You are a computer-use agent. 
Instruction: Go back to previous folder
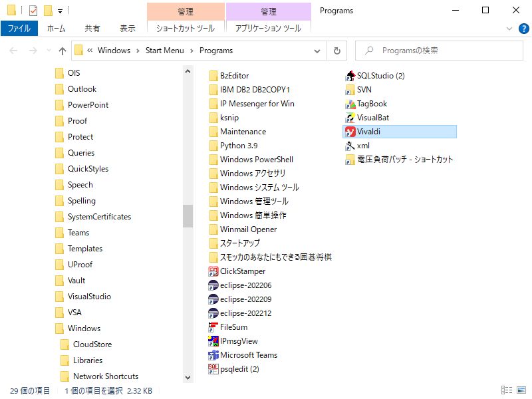coord(13,51)
